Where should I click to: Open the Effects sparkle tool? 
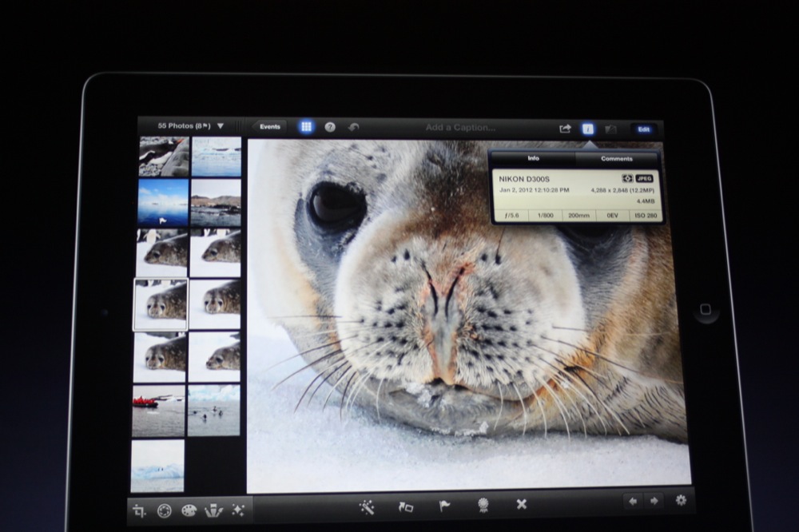point(237,510)
